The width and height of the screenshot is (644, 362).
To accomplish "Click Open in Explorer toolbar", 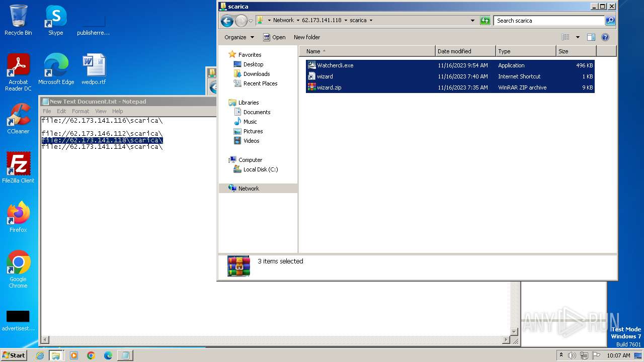I will (x=274, y=37).
